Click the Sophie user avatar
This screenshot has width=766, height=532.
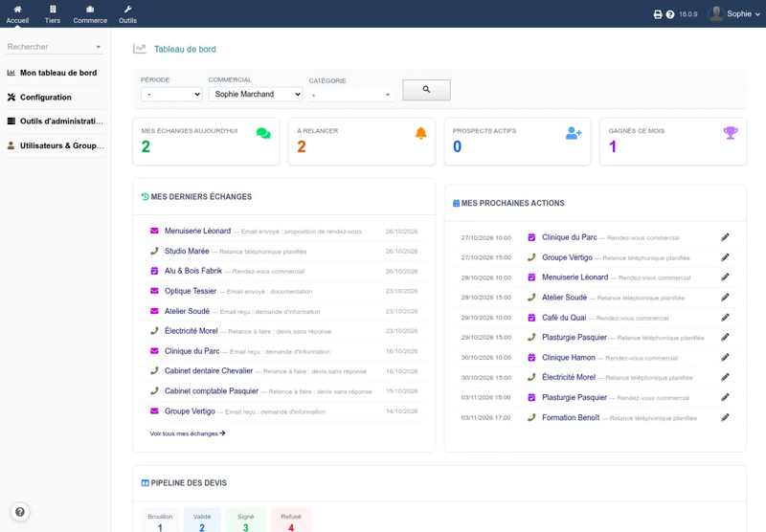[x=715, y=14]
